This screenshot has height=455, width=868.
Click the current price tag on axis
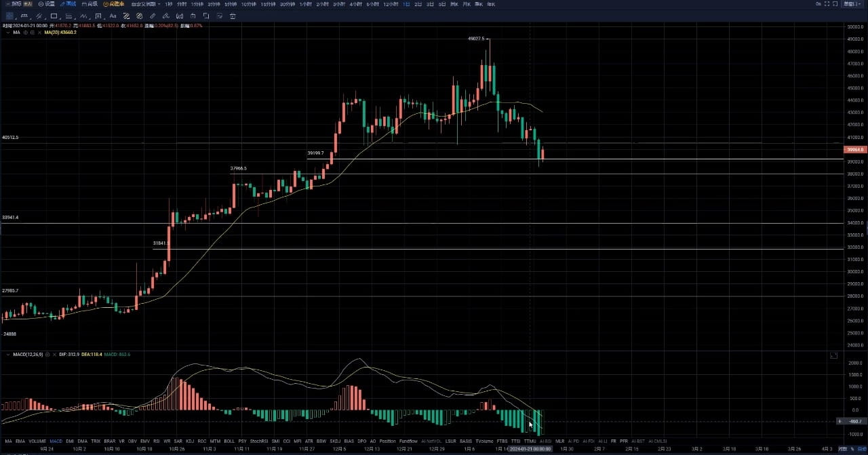[x=854, y=149]
